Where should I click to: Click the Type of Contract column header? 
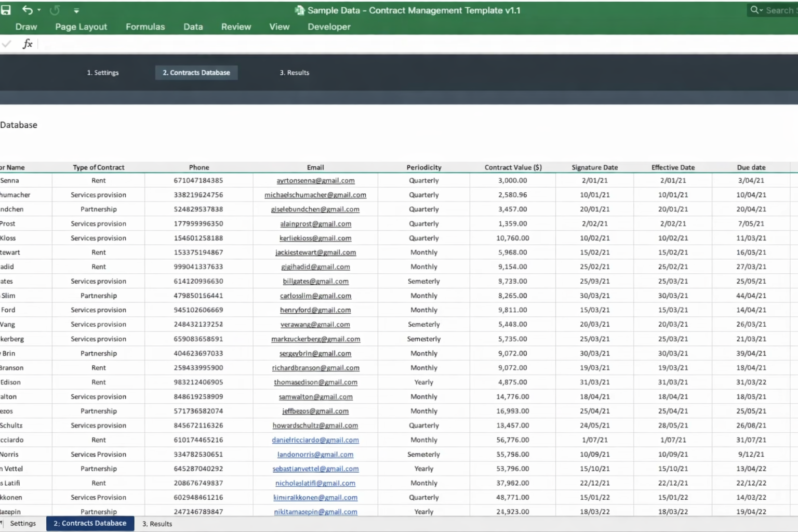tap(99, 167)
